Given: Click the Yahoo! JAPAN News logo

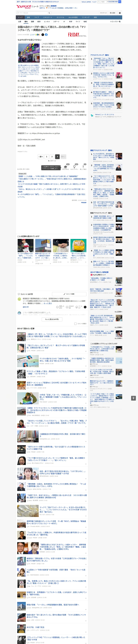Looking at the screenshot, I should (27, 7).
